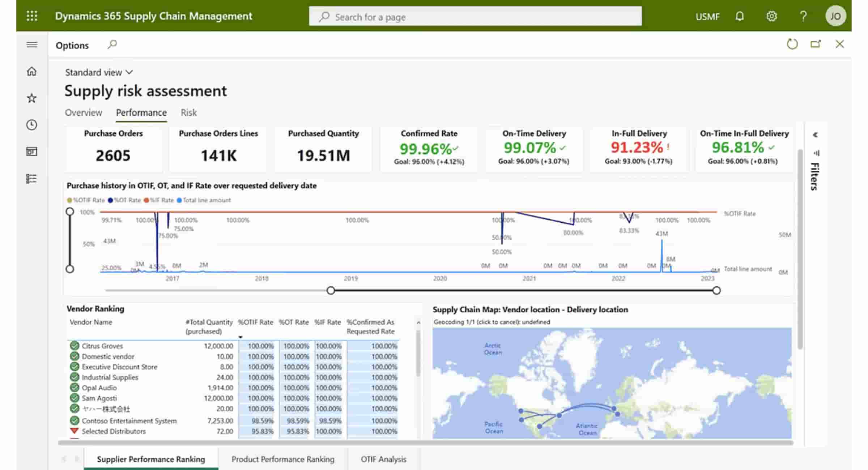Sort by %OT Rate column header
Image resolution: width=868 pixels, height=470 pixels.
click(293, 322)
